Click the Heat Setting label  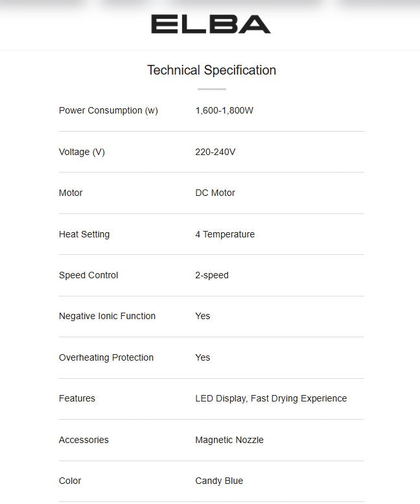coord(84,234)
